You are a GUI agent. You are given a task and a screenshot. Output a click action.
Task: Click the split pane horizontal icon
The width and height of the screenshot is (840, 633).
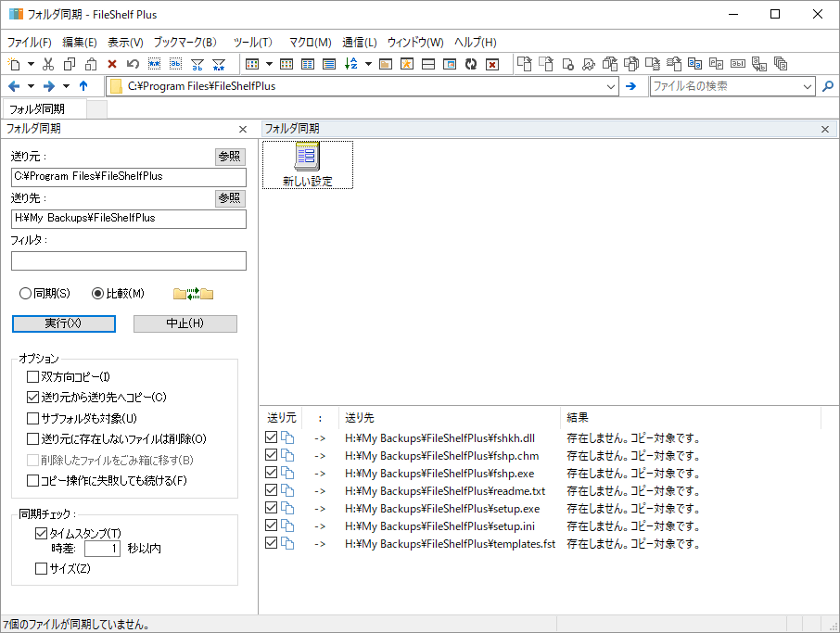coord(428,64)
